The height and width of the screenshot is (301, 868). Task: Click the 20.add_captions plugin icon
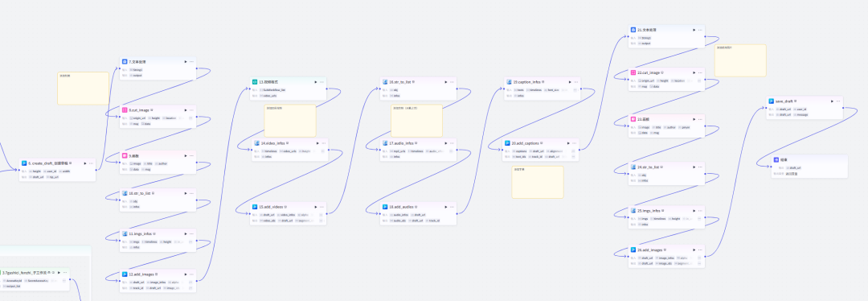[x=506, y=143]
